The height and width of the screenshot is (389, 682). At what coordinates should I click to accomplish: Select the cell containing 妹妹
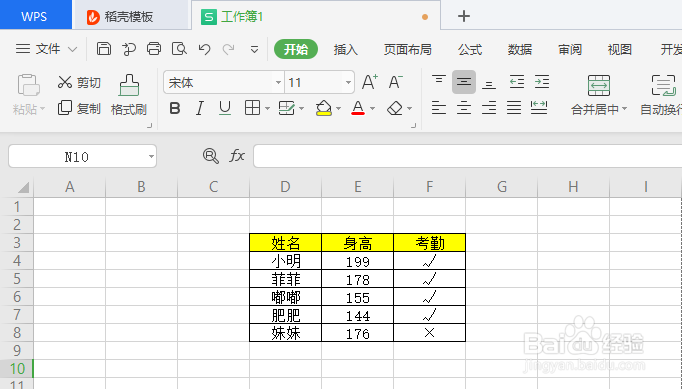pyautogui.click(x=285, y=333)
